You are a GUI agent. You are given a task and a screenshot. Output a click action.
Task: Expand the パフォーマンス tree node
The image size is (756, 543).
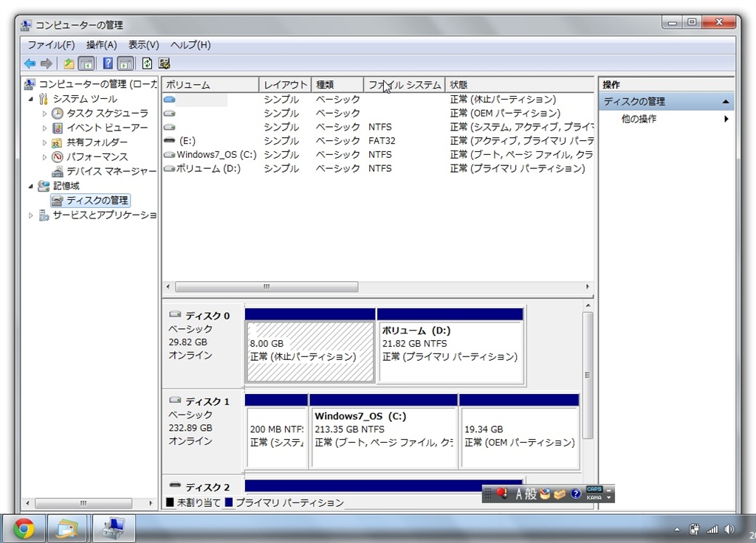pyautogui.click(x=44, y=157)
